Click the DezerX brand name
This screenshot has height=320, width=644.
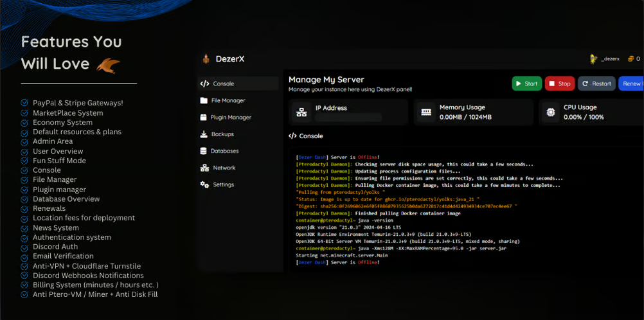point(230,59)
